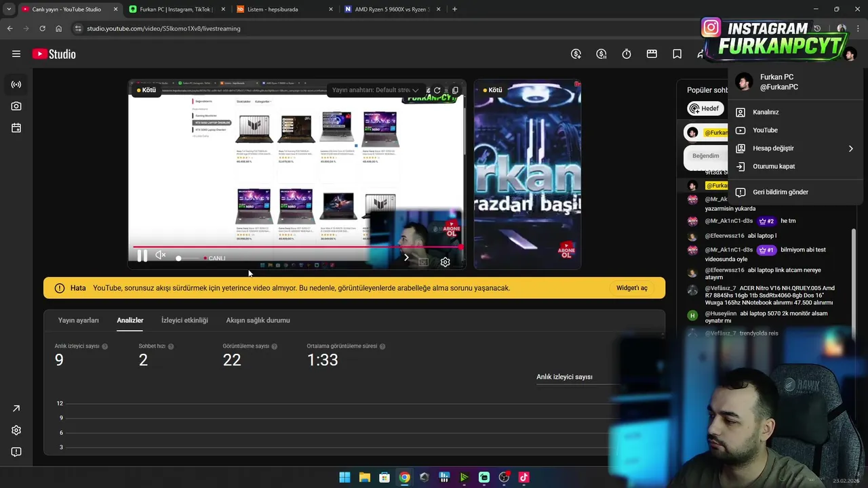Click the vertical stream preview thumbnail
The width and height of the screenshot is (868, 488).
tap(528, 175)
